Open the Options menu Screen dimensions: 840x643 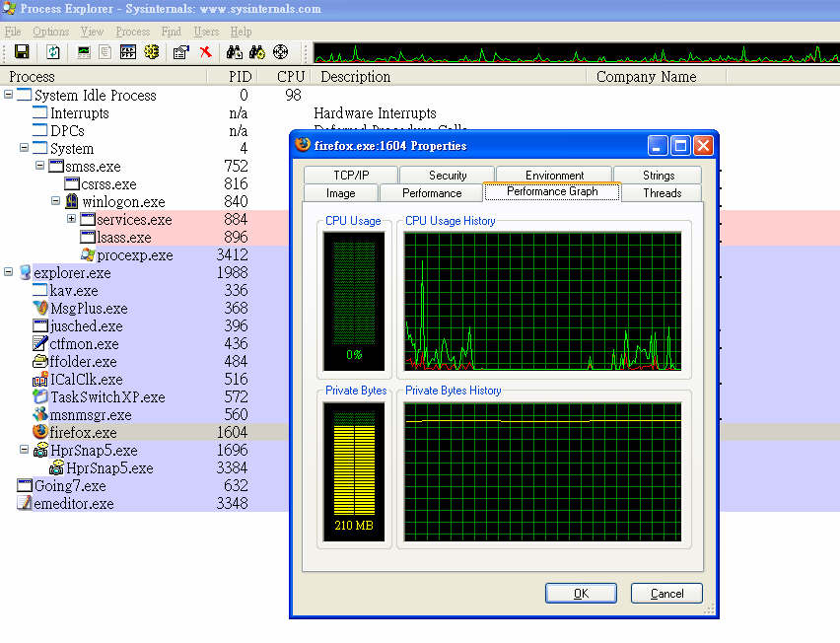point(51,32)
